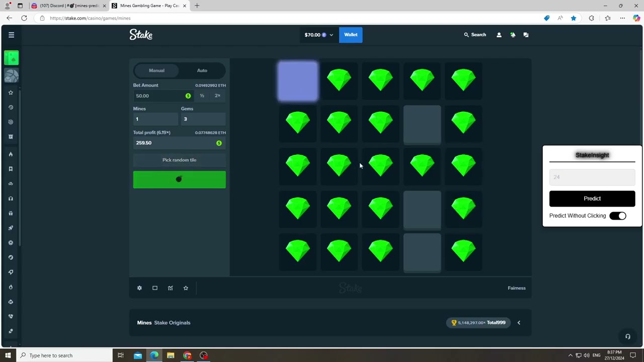
Task: Open Windows Start menu
Action: point(8,355)
